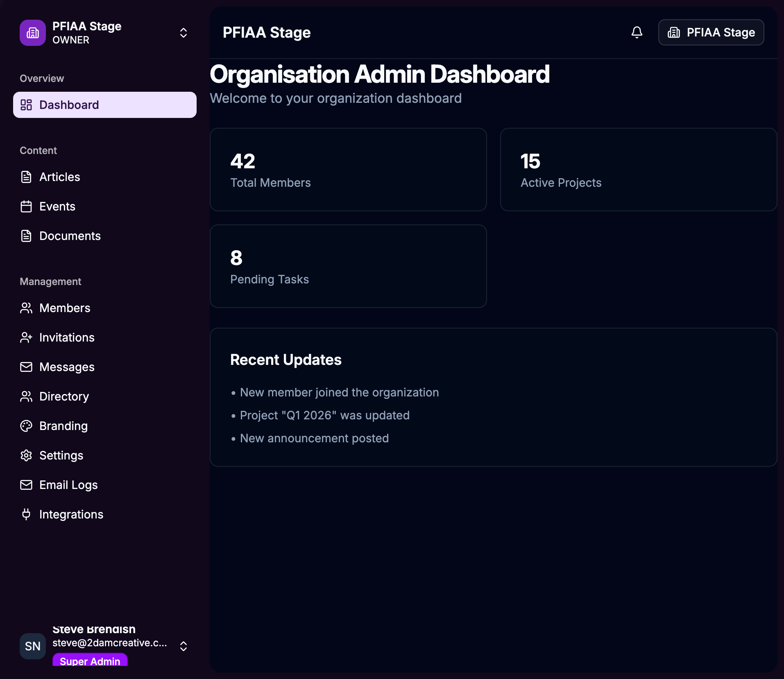The height and width of the screenshot is (679, 784).
Task: Open the Directory page
Action: [x=105, y=396]
